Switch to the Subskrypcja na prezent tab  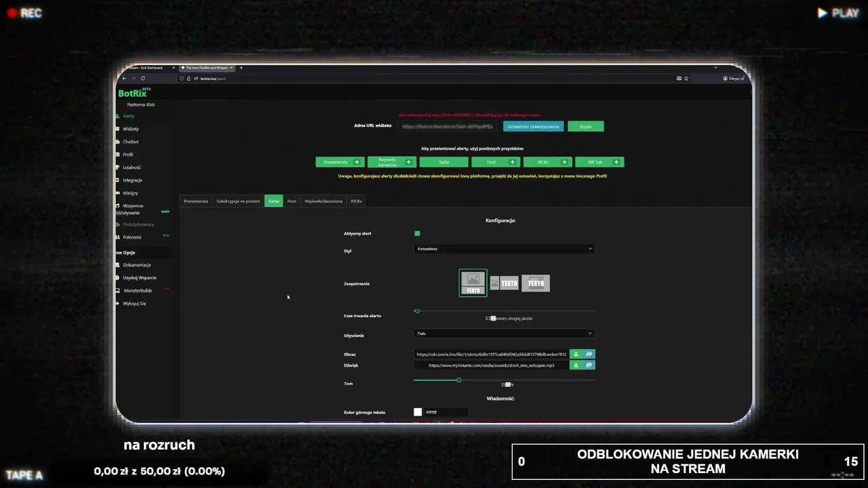coord(238,201)
